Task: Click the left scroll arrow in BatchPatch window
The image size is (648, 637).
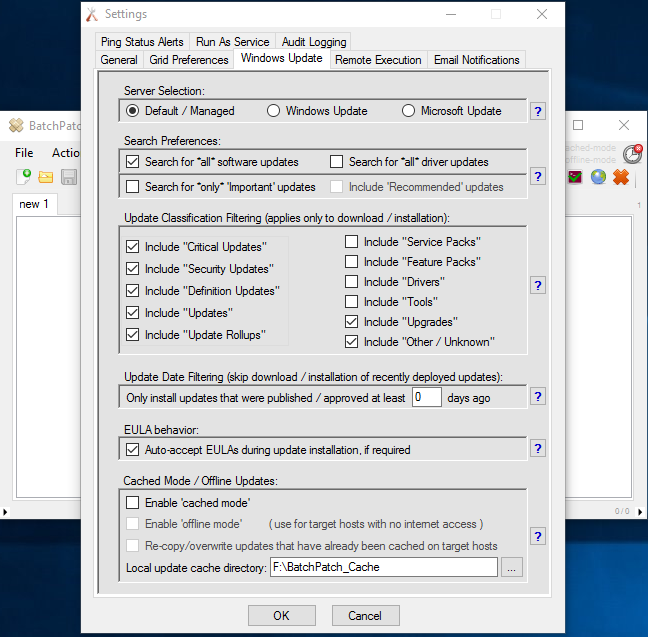Action: tap(5, 512)
